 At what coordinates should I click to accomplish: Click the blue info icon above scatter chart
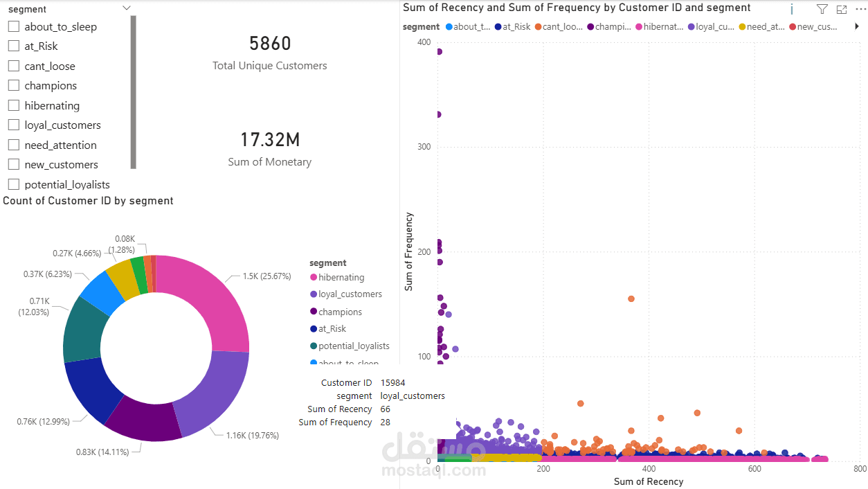(791, 9)
